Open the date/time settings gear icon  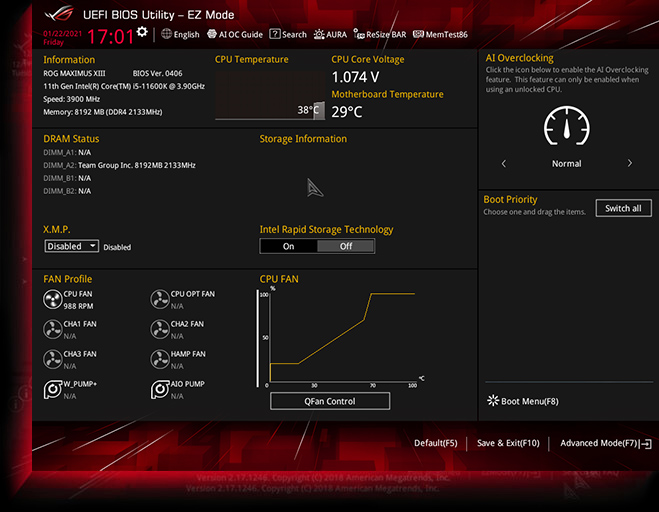142,32
